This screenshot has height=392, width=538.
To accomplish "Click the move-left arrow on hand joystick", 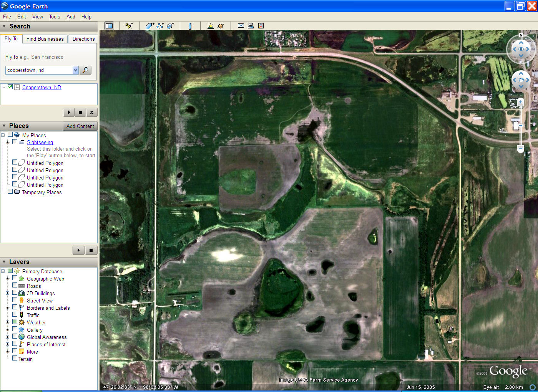I will pyautogui.click(x=514, y=80).
